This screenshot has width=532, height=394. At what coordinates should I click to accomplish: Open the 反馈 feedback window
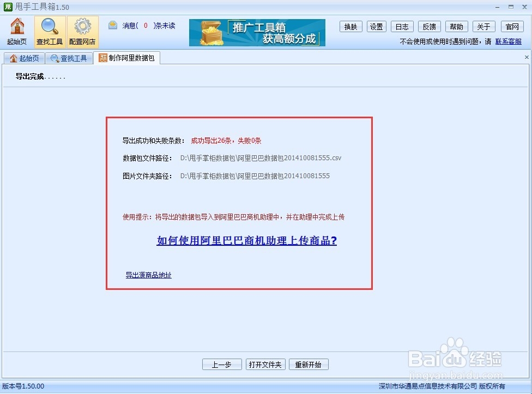point(429,26)
